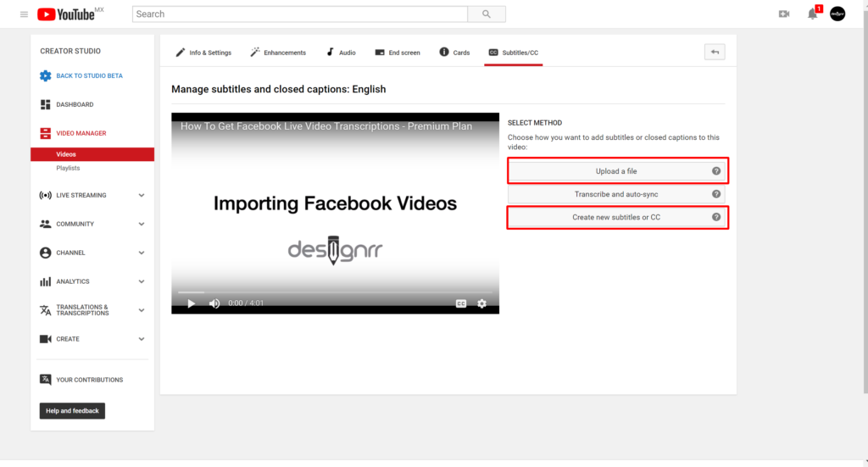
Task: Play the video
Action: (191, 303)
